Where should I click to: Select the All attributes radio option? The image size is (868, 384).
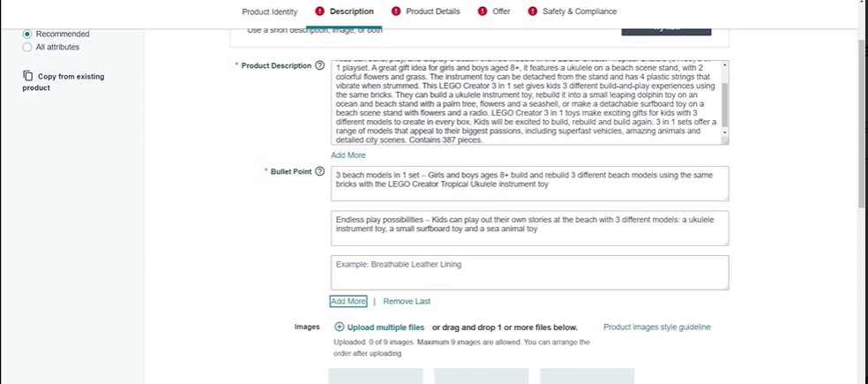27,47
